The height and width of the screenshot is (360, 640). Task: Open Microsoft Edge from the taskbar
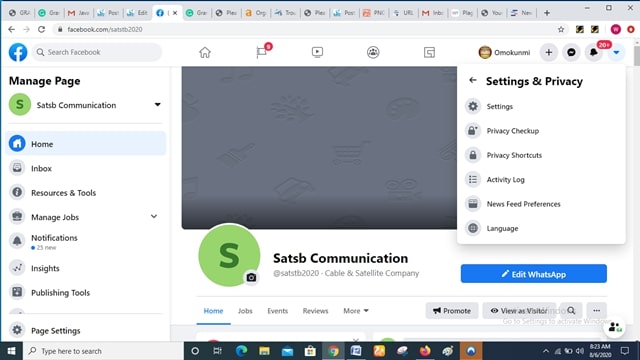point(241,351)
